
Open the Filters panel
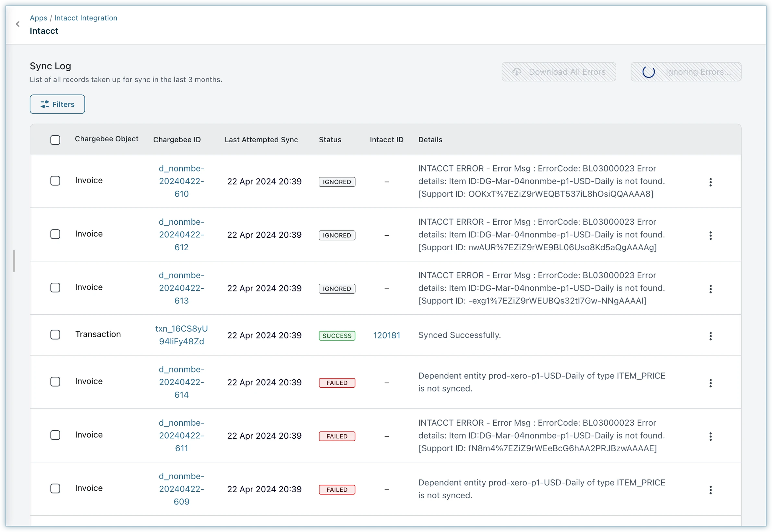click(x=57, y=104)
